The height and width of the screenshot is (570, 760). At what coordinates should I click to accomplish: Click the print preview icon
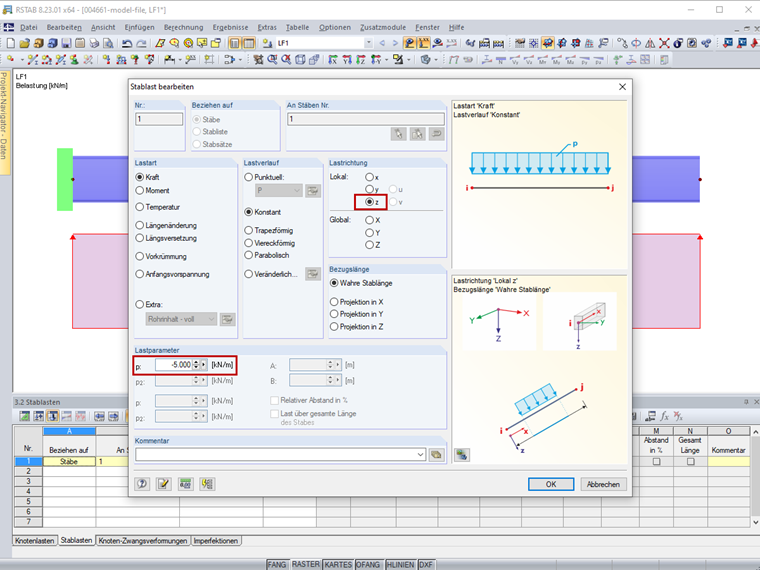[x=109, y=43]
